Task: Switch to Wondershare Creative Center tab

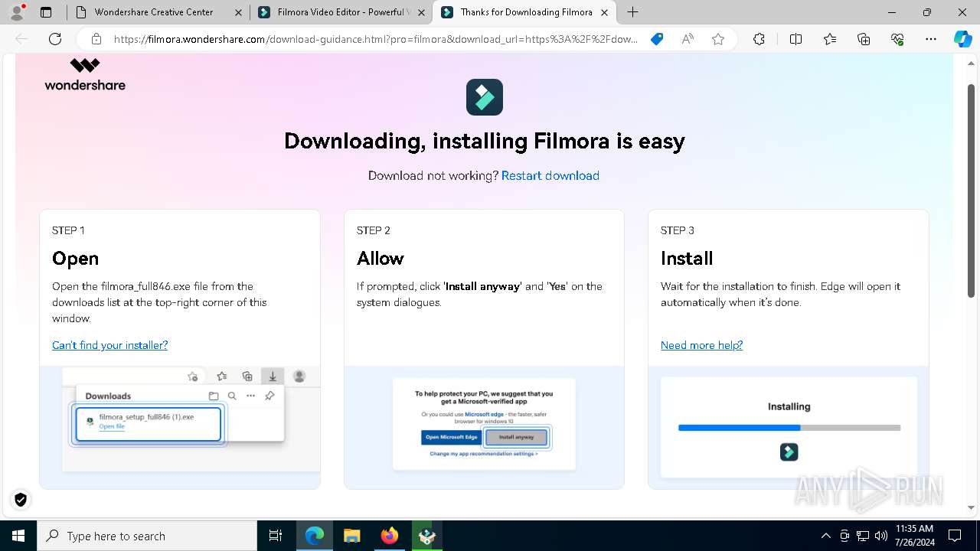Action: coord(154,12)
